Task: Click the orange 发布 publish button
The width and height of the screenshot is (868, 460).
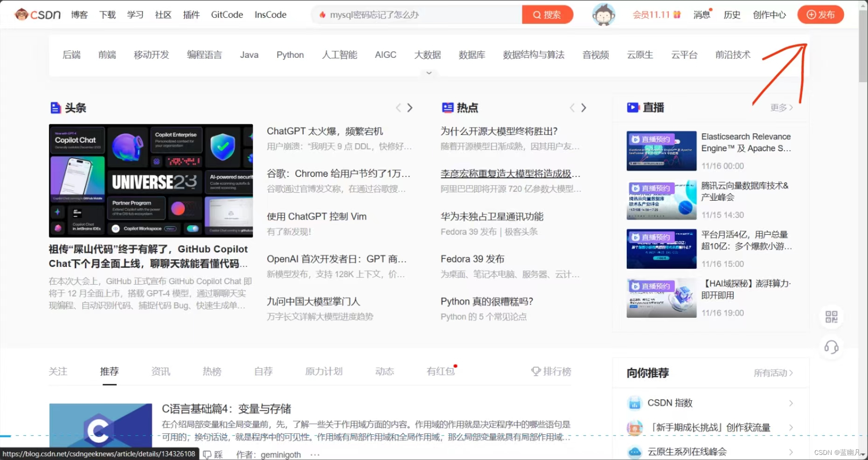Action: click(820, 14)
